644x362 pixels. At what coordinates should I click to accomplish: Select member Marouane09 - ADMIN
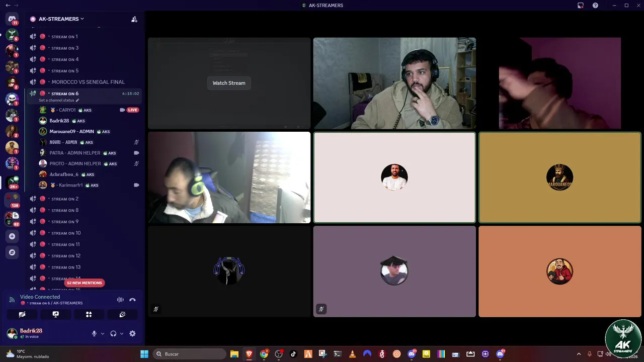click(x=89, y=131)
